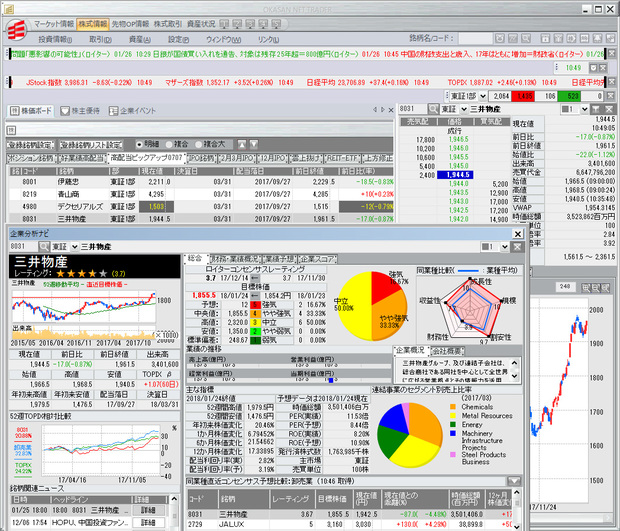620x531 pixels.
Task: Open 東証 dropdown in 企業分析ナビ window
Action: pyautogui.click(x=74, y=247)
